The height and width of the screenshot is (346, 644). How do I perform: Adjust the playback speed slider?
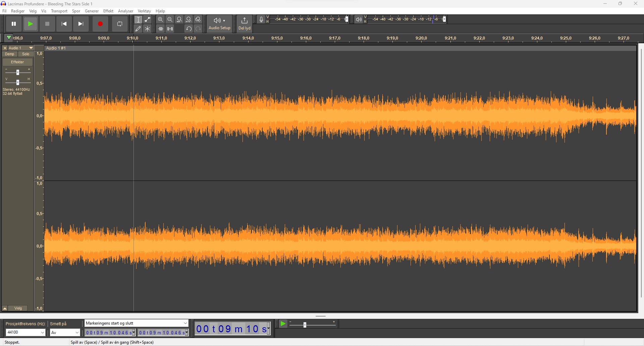[305, 325]
